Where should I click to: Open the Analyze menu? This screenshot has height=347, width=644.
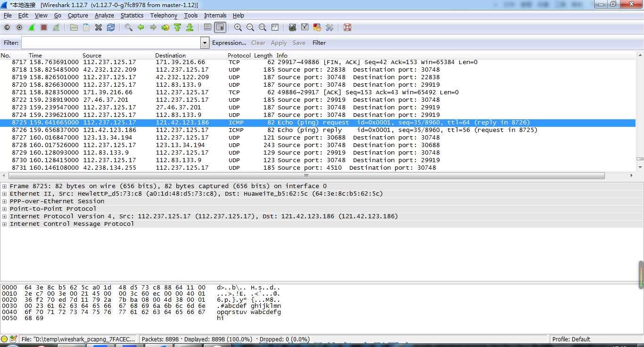click(x=104, y=16)
